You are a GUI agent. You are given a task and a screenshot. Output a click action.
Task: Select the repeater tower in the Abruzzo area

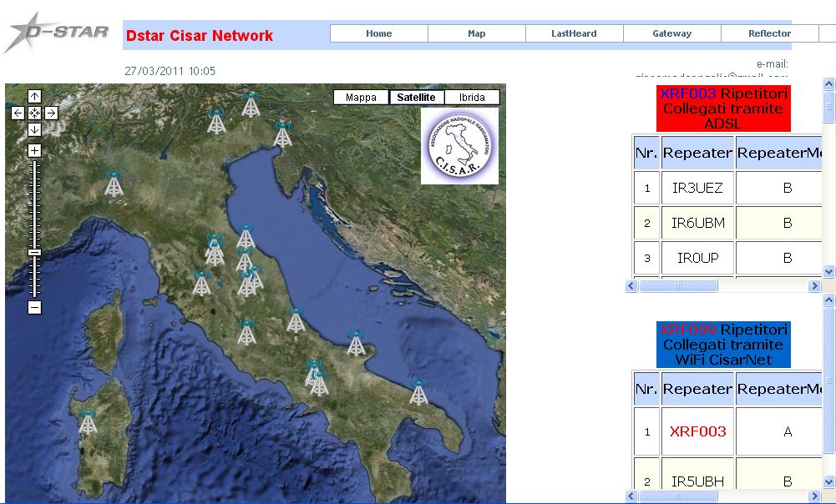pos(296,320)
